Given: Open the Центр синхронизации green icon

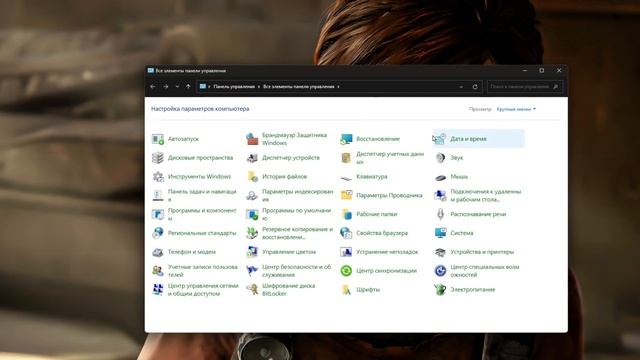Looking at the screenshot, I should 346,271.
